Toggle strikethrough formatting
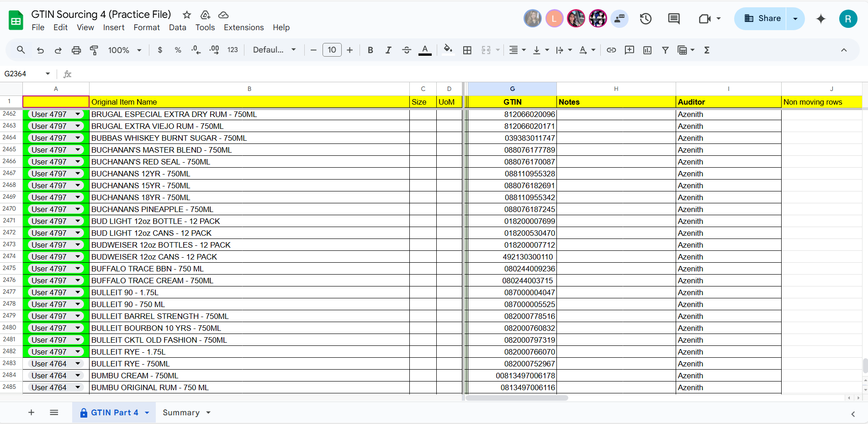 pyautogui.click(x=407, y=50)
